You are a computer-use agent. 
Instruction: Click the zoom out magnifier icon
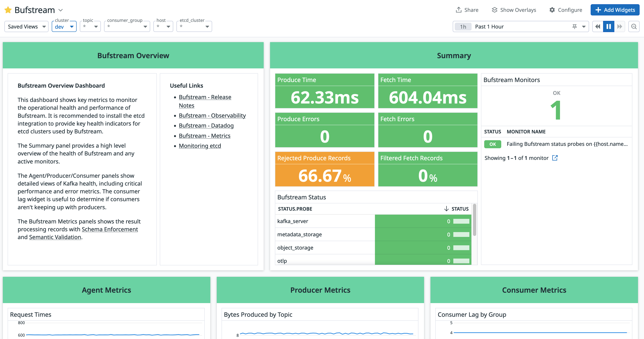[x=634, y=26]
